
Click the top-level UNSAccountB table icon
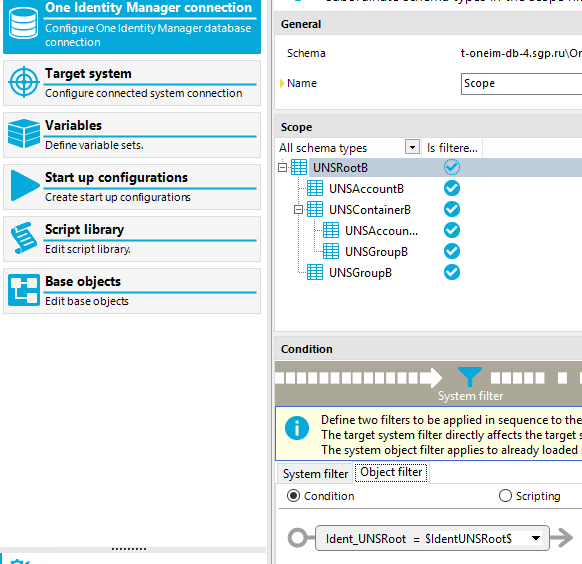[315, 188]
